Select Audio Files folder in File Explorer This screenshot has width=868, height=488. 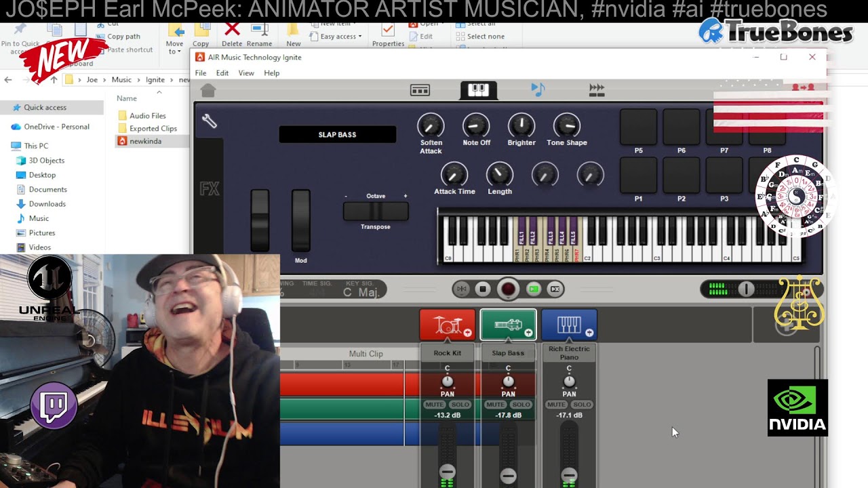[x=147, y=116]
